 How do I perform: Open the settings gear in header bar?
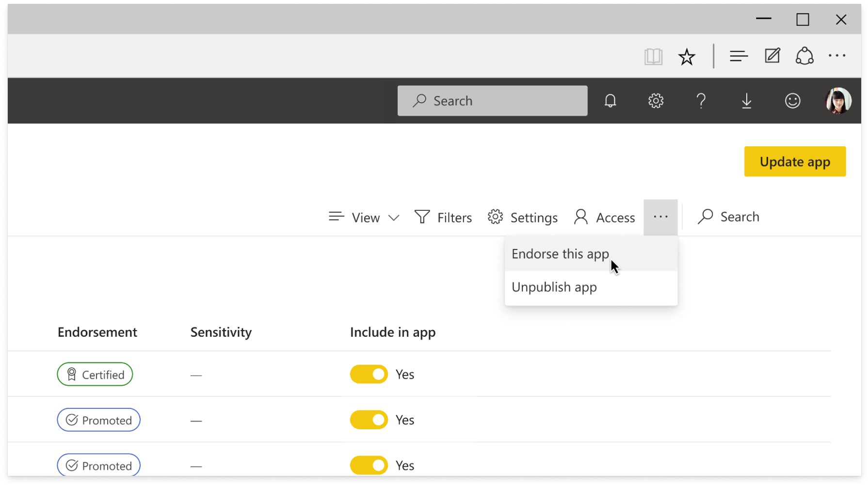[x=656, y=101]
